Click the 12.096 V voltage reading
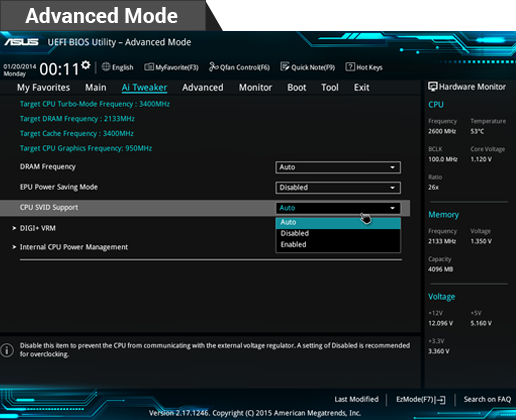Screen dimensions: 516x420 click(x=440, y=323)
